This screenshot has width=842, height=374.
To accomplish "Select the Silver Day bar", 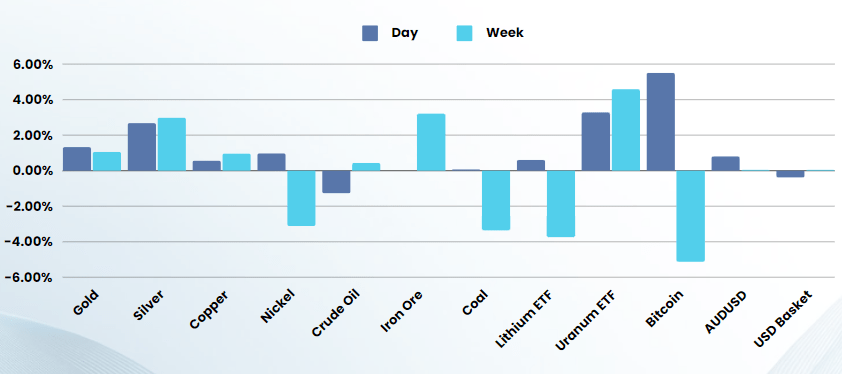I will (142, 147).
